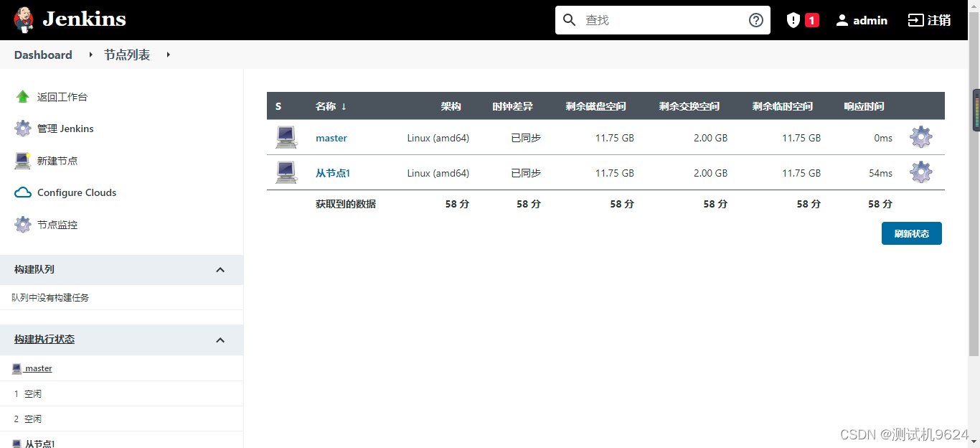
Task: Open the red alert count badge
Action: tap(812, 20)
